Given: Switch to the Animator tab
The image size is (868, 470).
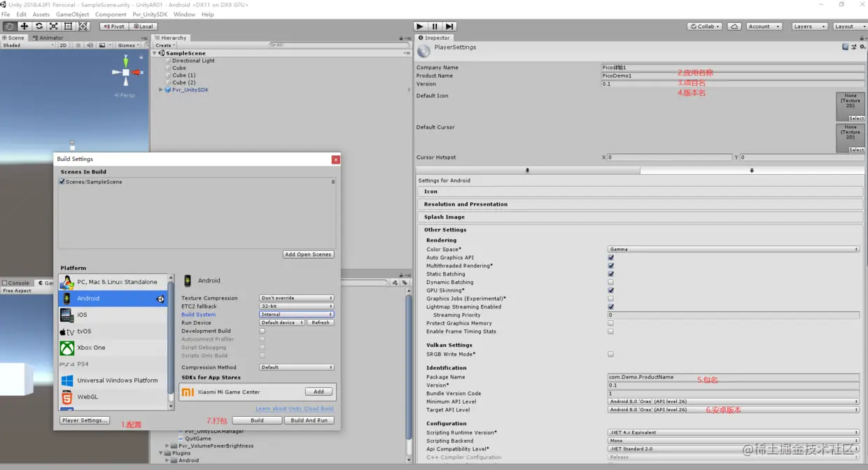Looking at the screenshot, I should 48,38.
